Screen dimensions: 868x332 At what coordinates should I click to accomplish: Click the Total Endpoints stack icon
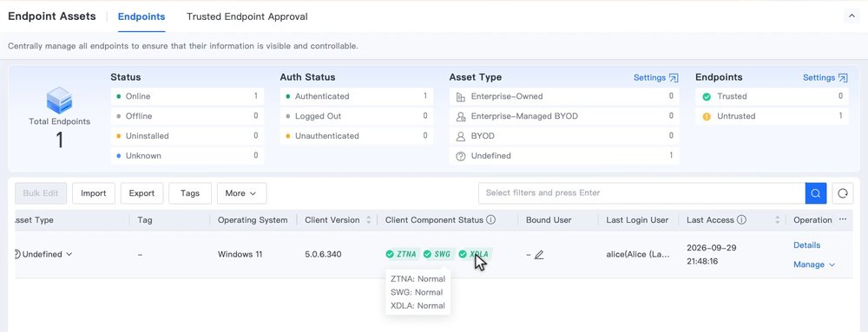pos(59,100)
